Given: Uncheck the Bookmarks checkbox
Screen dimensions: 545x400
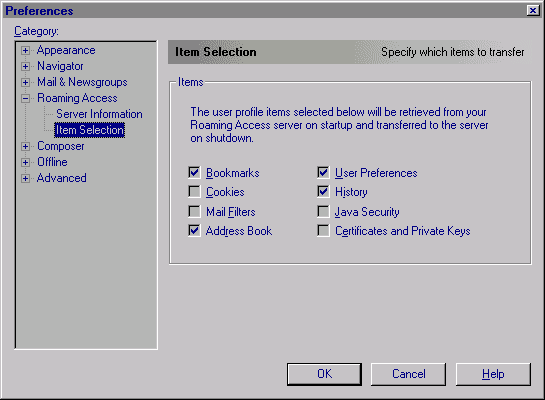Looking at the screenshot, I should coord(194,172).
